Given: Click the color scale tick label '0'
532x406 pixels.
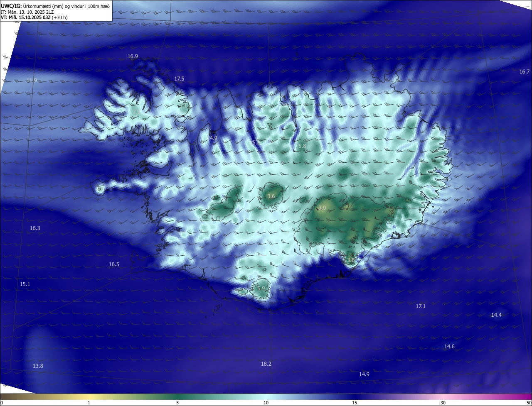Looking at the screenshot, I should [x=2, y=403].
